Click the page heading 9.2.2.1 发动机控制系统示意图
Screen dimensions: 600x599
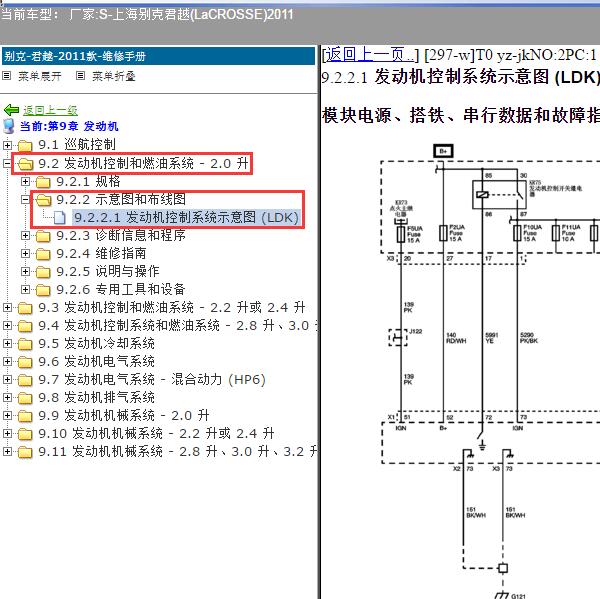(x=460, y=77)
